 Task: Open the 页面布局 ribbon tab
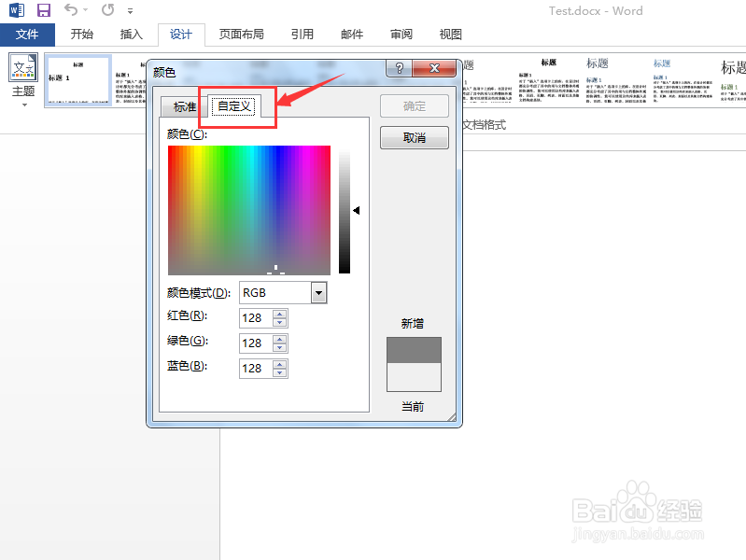pos(241,35)
